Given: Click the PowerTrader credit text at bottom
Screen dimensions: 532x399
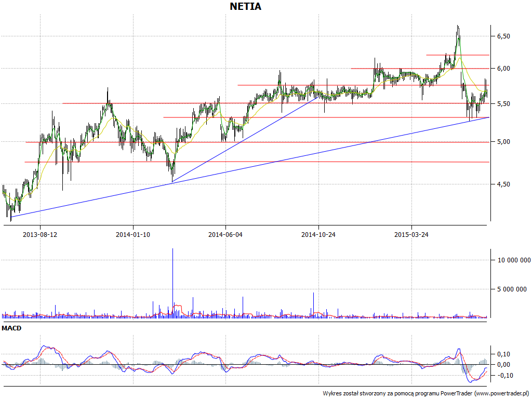Looking at the screenshot, I should point(427,394).
